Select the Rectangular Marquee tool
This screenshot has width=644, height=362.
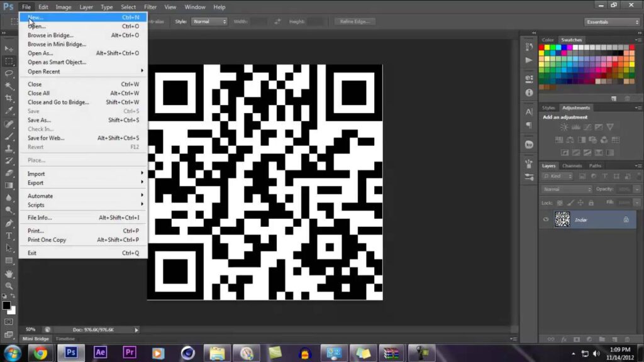[9, 61]
